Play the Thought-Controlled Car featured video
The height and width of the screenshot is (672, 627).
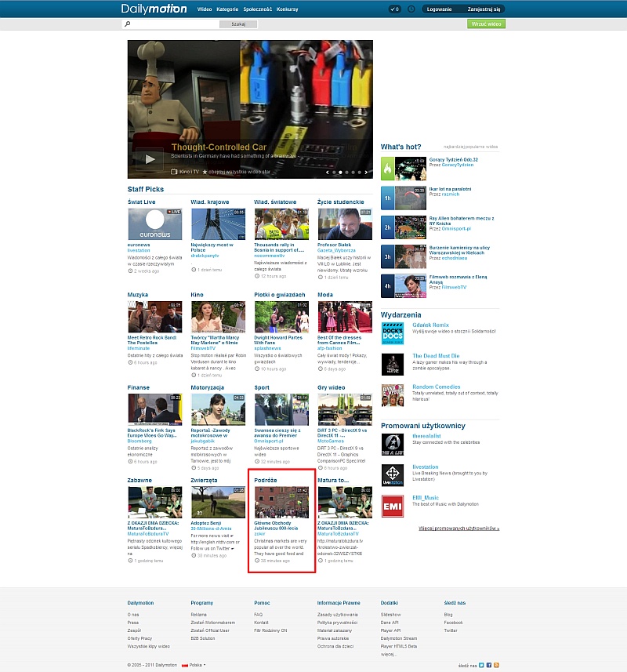pyautogui.click(x=150, y=159)
